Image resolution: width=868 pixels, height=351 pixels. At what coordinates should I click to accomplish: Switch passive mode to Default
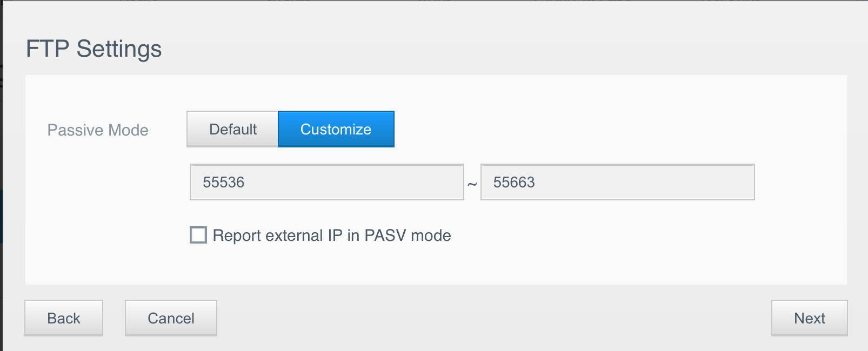pos(232,129)
